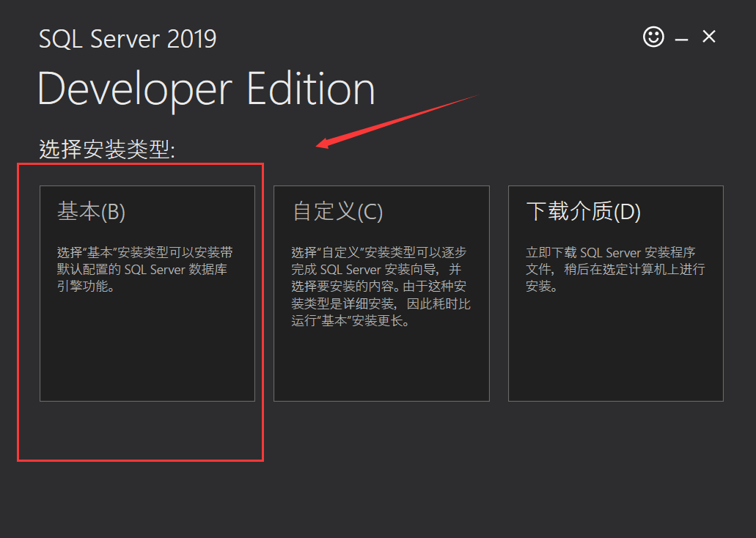Click the "SQL Server 2019" title text
The image size is (756, 538).
pyautogui.click(x=128, y=39)
